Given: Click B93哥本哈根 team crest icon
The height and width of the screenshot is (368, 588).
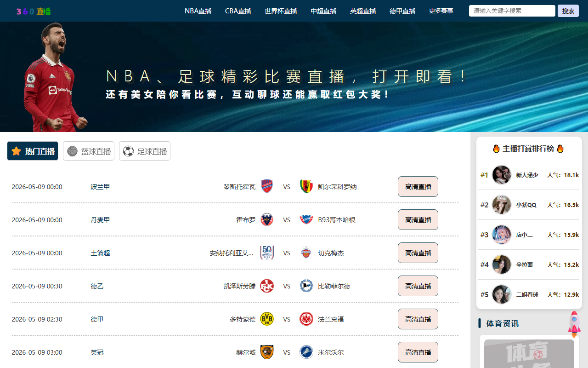Looking at the screenshot, I should click(306, 219).
